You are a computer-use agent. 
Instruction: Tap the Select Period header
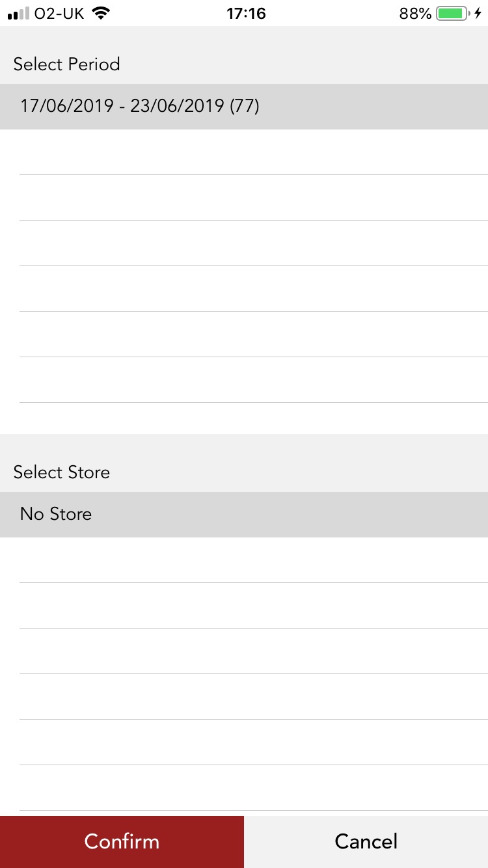66,64
